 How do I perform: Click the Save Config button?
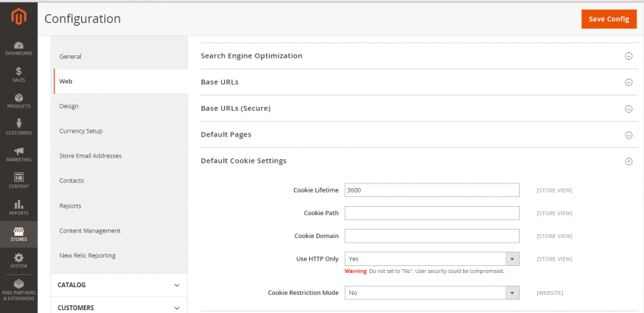coord(608,19)
